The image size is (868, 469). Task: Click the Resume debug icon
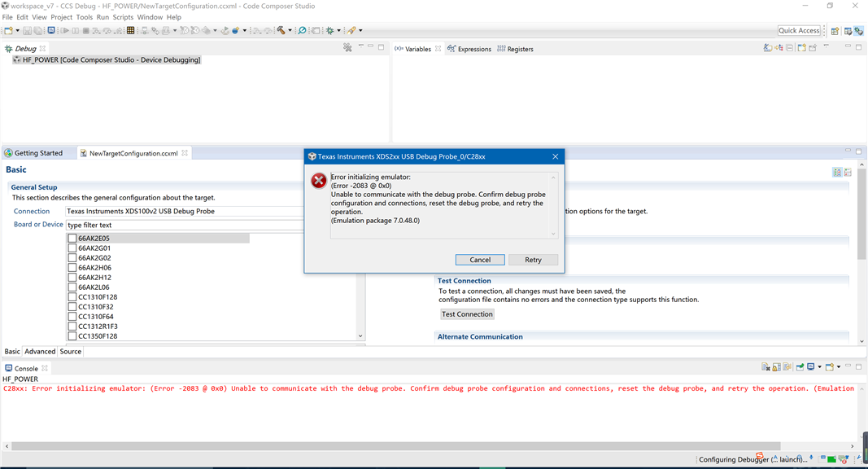click(65, 30)
